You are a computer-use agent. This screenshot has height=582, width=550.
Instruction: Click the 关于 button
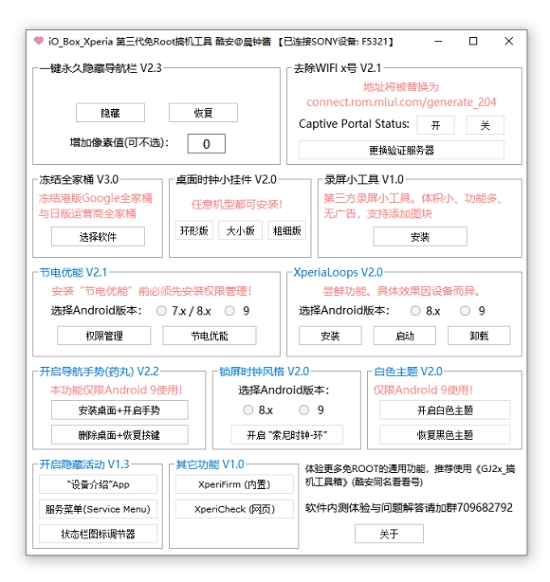tap(389, 534)
